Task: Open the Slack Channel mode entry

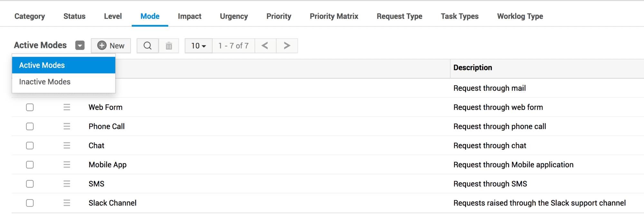Action: (x=112, y=203)
